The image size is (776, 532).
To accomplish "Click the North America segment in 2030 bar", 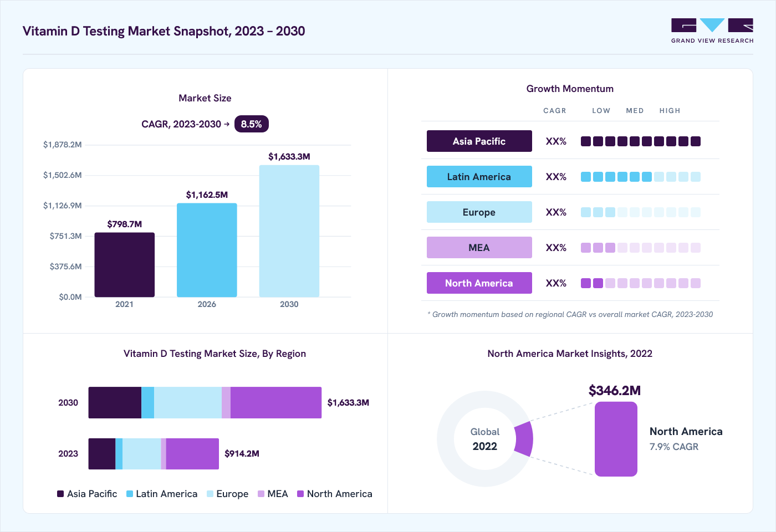I will 276,402.
